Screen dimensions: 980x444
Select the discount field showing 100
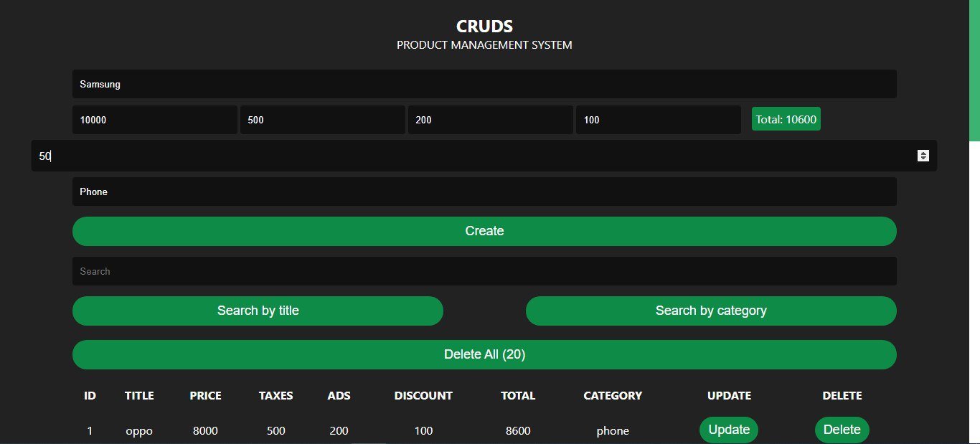click(x=659, y=120)
